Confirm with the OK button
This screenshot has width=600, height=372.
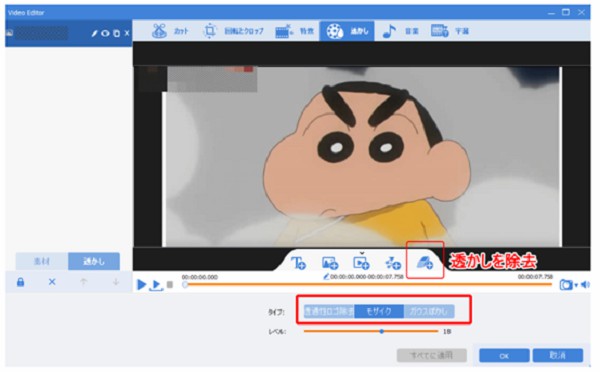(504, 356)
